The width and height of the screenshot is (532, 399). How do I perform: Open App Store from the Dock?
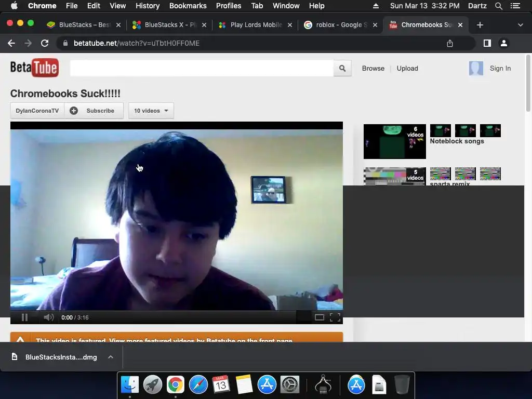[x=267, y=384]
